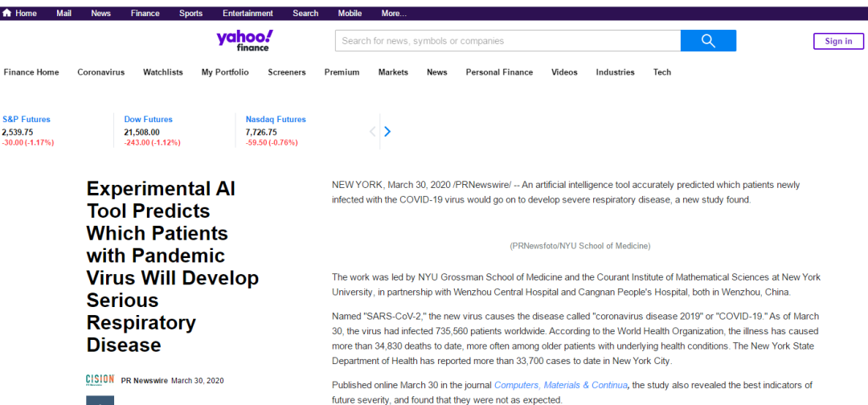Viewport: 868px width, 405px height.
Task: Go to the Watchlists tab
Action: 163,72
